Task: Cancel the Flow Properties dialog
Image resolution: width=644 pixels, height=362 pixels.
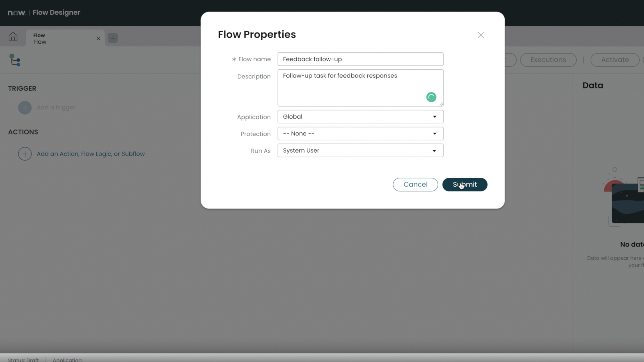Action: (x=415, y=184)
